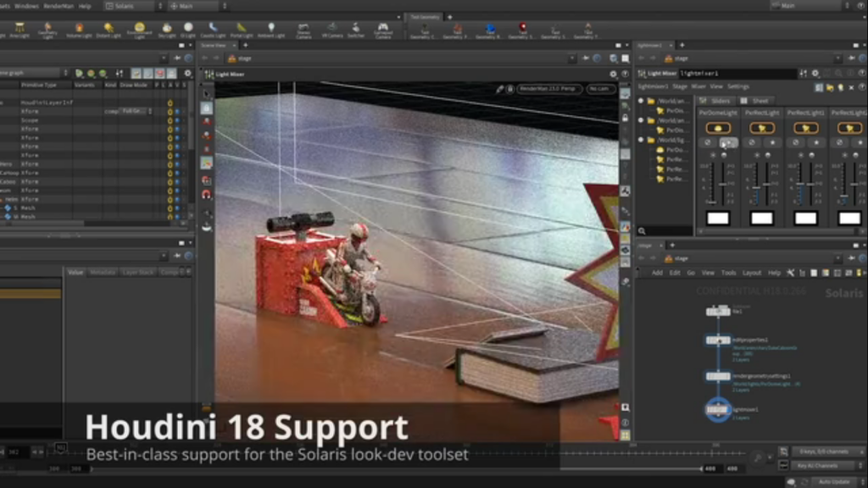
Task: Select the editproperties1 node
Action: pyautogui.click(x=718, y=341)
